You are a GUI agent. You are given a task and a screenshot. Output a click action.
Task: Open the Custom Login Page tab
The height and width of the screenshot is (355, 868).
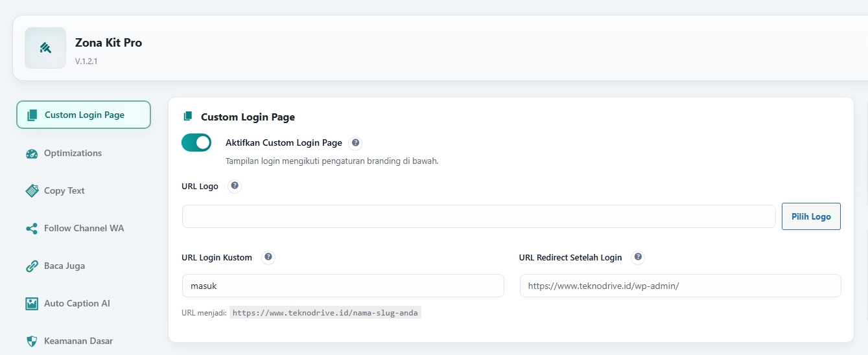(84, 115)
